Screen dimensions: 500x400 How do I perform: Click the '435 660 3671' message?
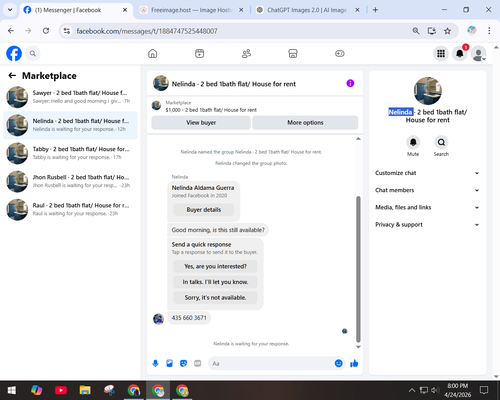pos(189,318)
